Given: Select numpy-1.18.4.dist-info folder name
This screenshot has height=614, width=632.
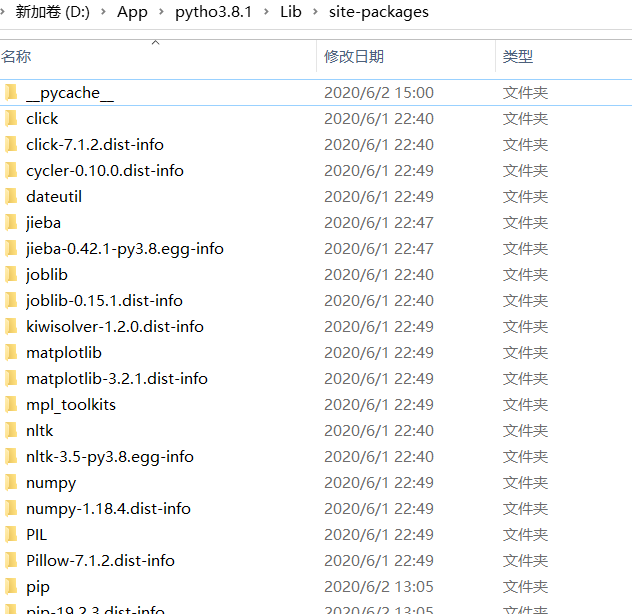Looking at the screenshot, I should [x=108, y=509].
